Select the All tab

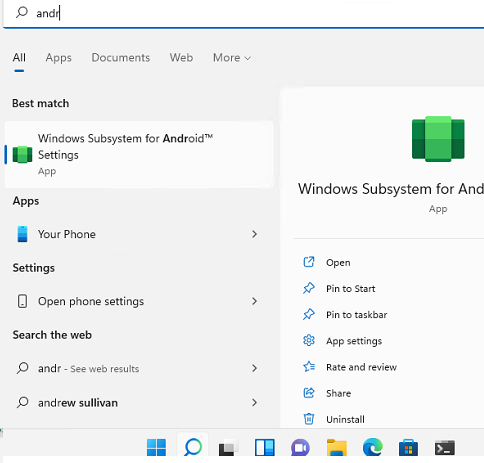19,58
